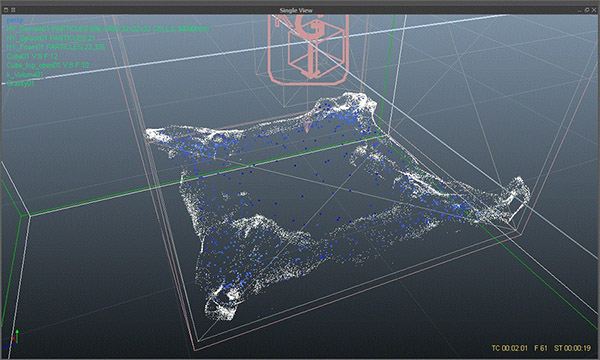Click the F 61 frame counter

click(541, 348)
